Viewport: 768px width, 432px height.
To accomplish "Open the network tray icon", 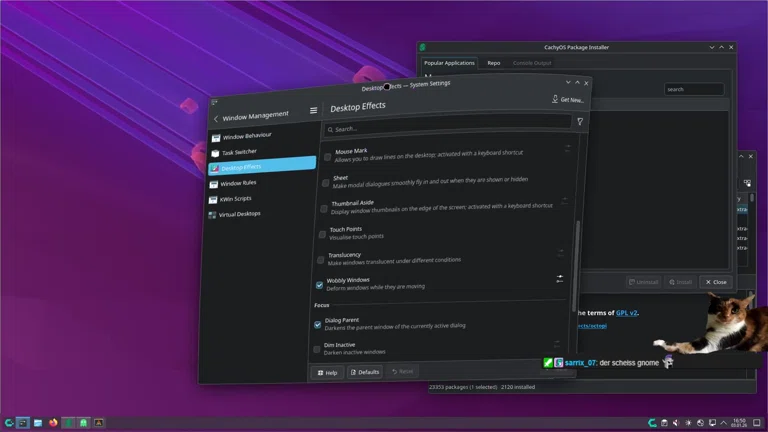I will (x=700, y=423).
